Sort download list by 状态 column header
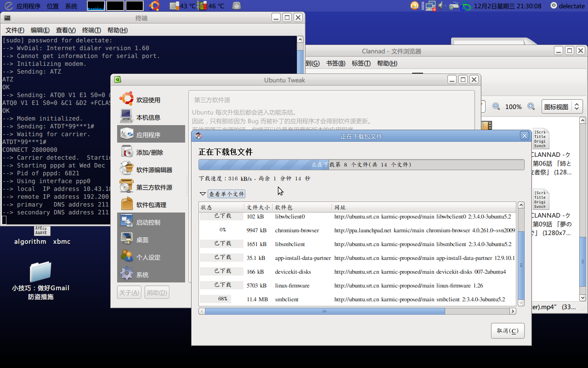Screen dimensions: 588x368 pos(221,207)
